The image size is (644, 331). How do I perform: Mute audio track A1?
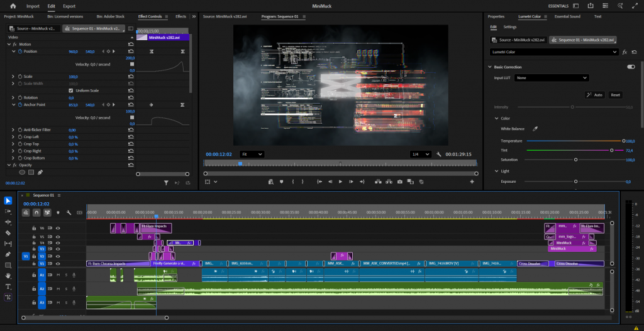coord(58,274)
